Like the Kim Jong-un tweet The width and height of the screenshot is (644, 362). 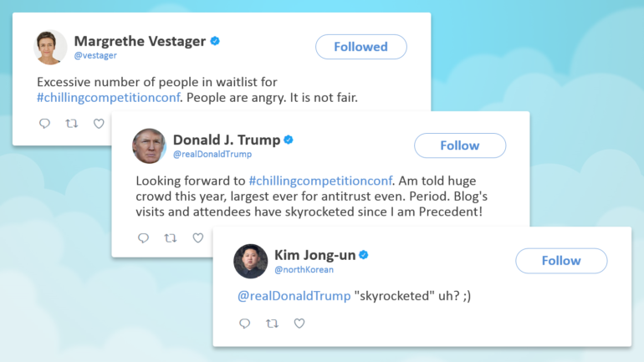point(299,324)
